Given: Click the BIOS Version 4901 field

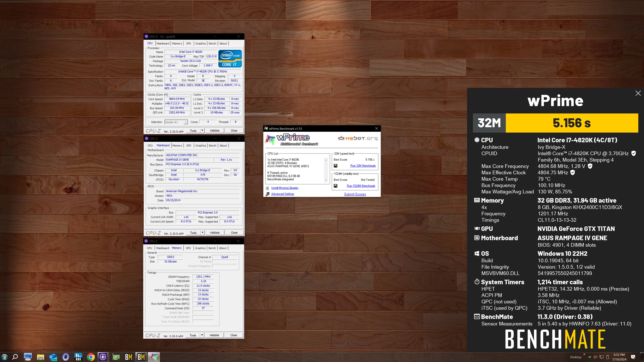Looking at the screenshot, I should point(202,196).
